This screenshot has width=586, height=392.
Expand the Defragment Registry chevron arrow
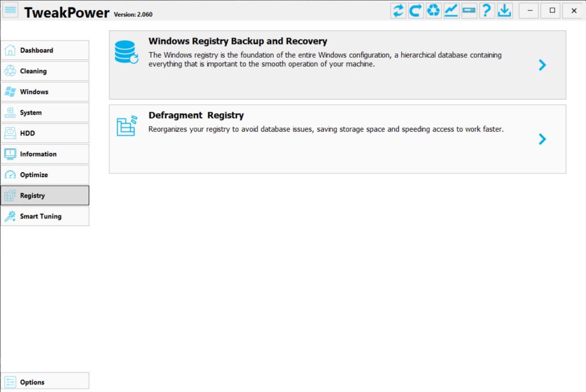point(543,139)
